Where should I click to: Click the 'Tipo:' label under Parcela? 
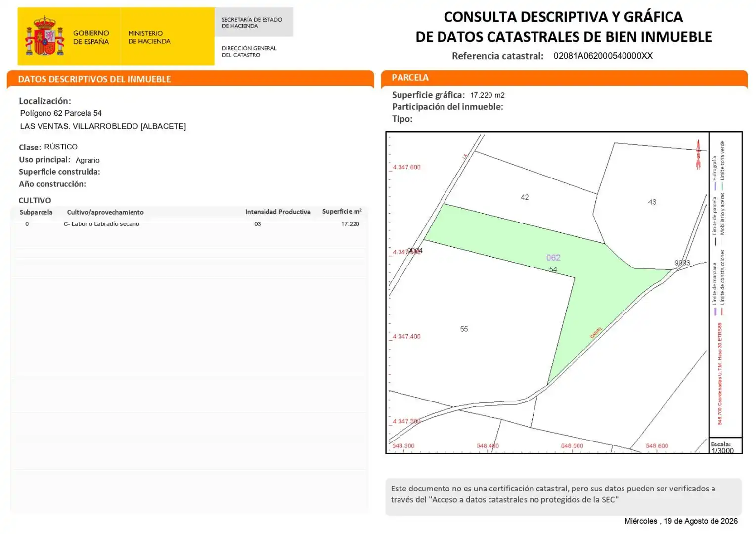(402, 119)
